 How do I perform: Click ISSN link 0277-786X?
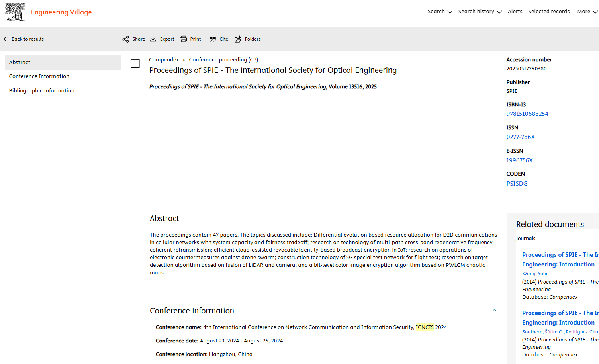[521, 137]
